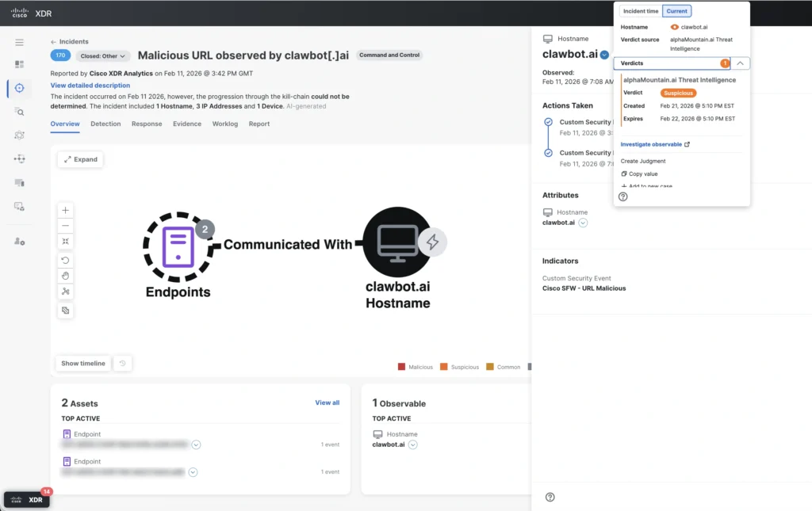The height and width of the screenshot is (511, 812).
Task: Switch to the Detection tab
Action: pyautogui.click(x=105, y=124)
